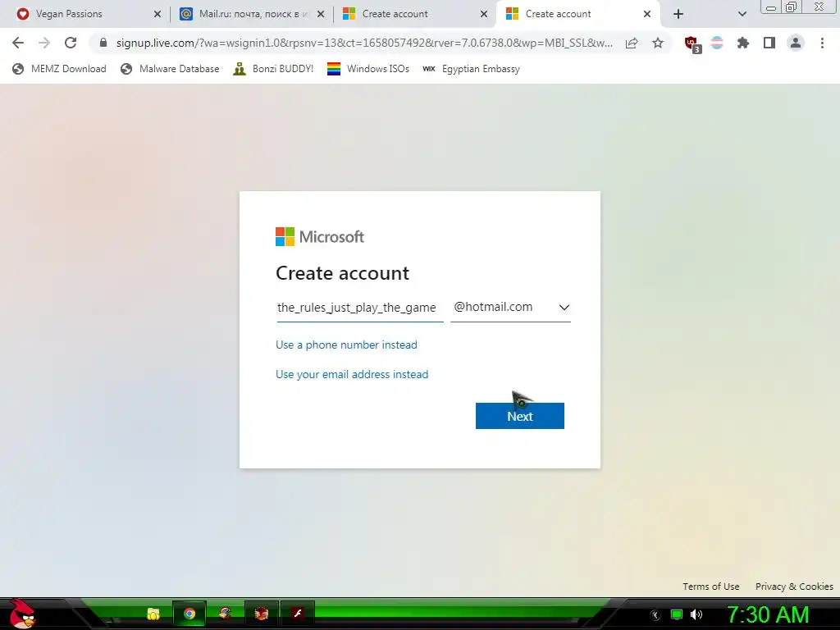
Task: Click the address bar URL
Action: tap(364, 43)
